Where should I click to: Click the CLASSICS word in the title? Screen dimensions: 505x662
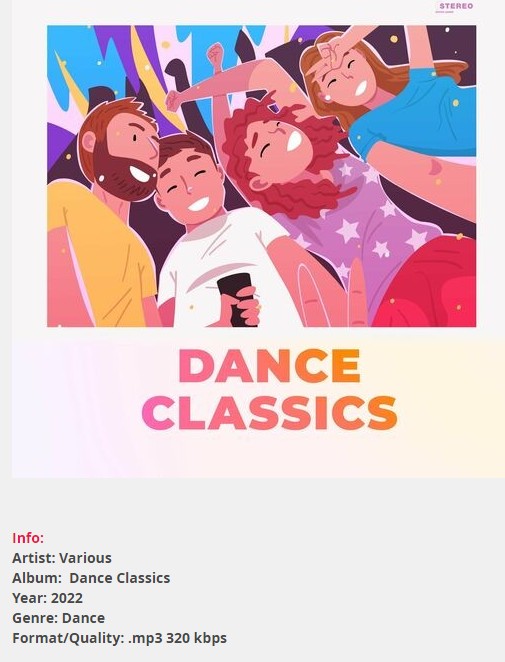269,412
